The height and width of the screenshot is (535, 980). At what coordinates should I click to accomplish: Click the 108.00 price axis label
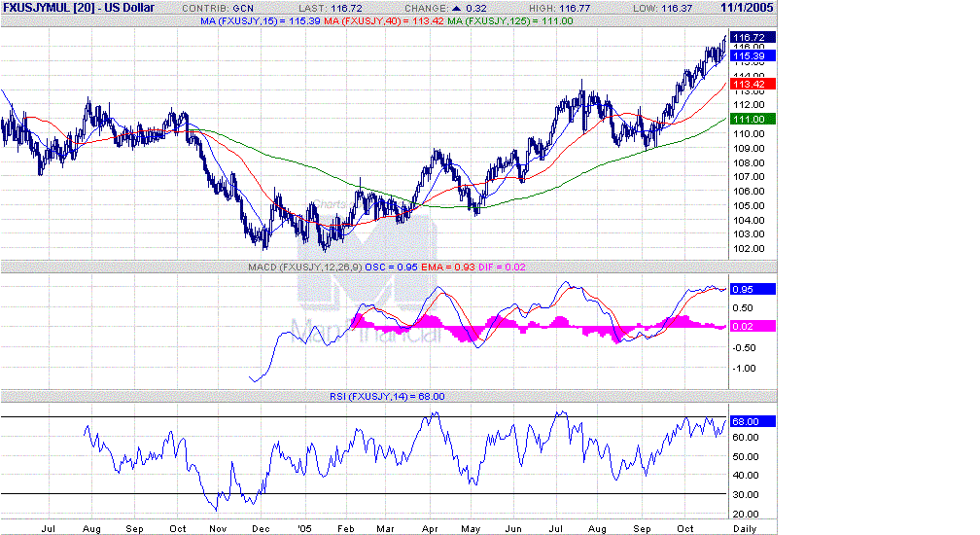tap(749, 162)
